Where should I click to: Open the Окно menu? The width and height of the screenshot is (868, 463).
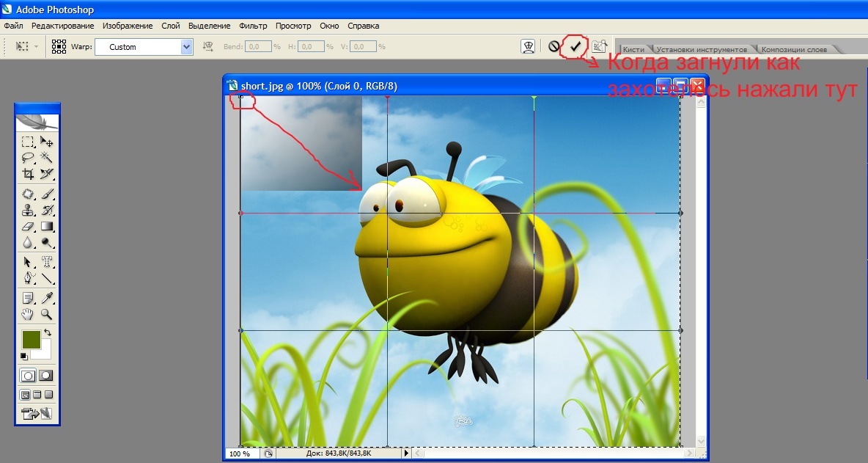329,26
